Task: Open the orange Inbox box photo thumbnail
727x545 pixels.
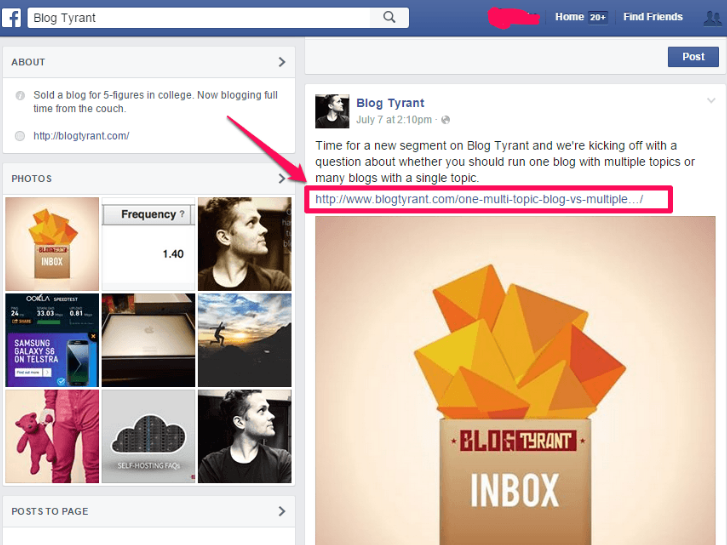Action: [52, 244]
